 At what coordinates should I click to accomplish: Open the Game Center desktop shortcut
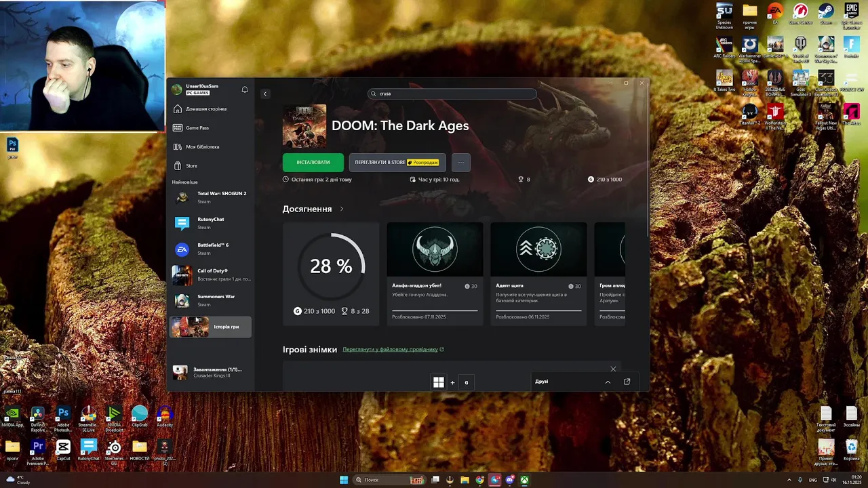click(801, 15)
